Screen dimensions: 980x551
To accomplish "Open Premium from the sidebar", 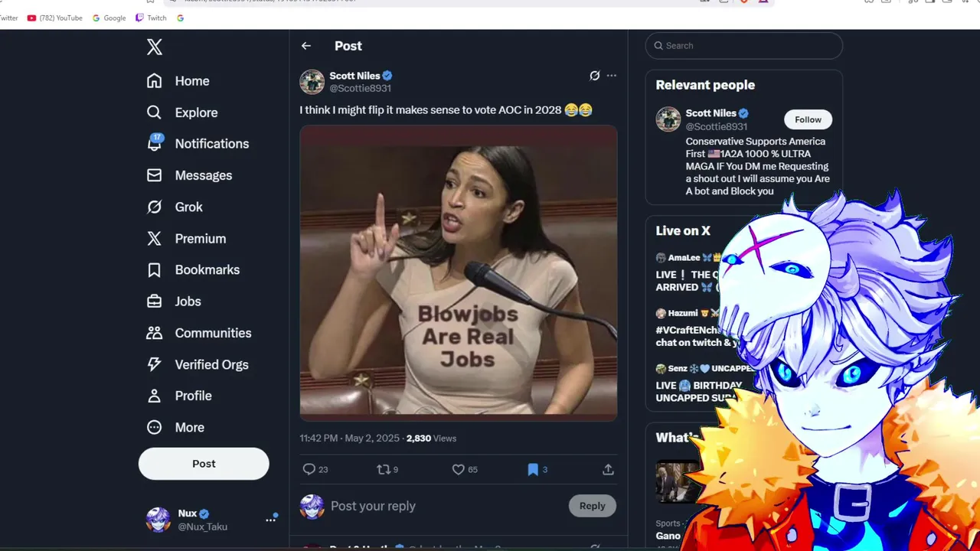I will 186,239.
